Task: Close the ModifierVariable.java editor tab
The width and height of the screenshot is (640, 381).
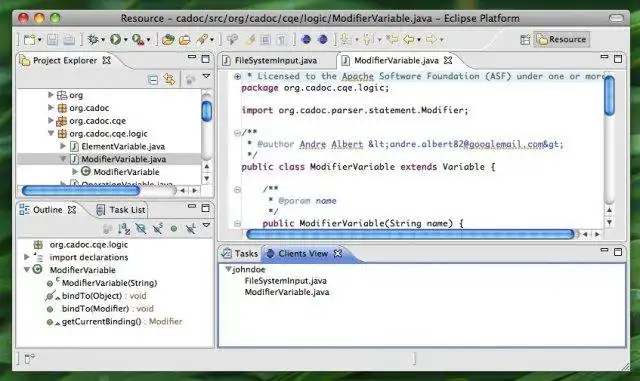Action: point(448,60)
